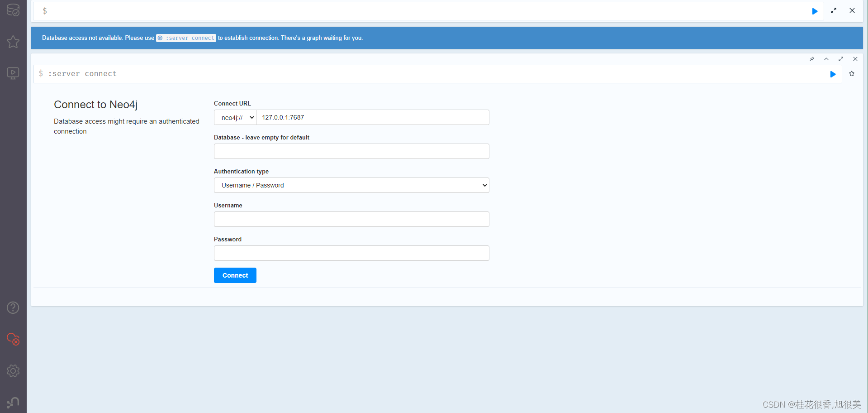Save :server connect as favorite star
868x413 pixels.
(852, 74)
